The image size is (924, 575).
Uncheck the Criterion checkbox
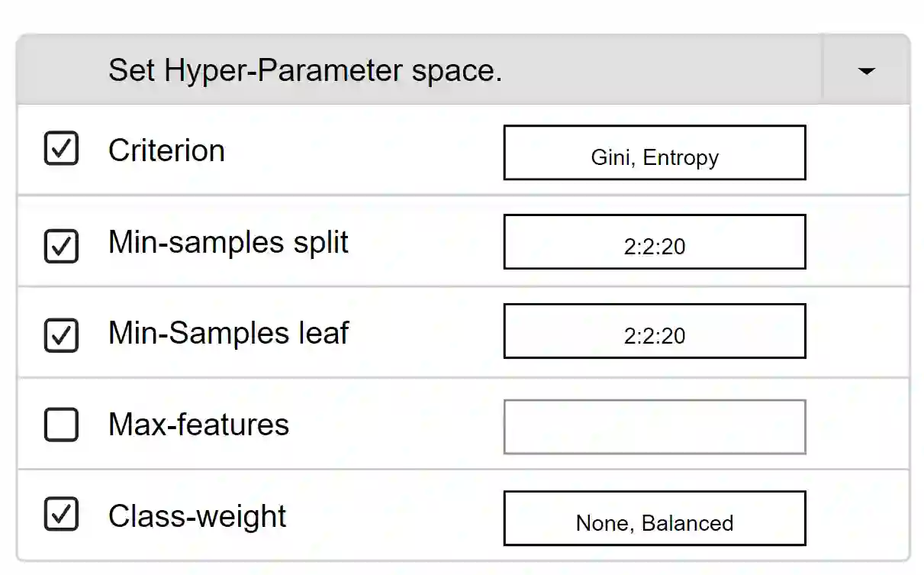coord(61,149)
